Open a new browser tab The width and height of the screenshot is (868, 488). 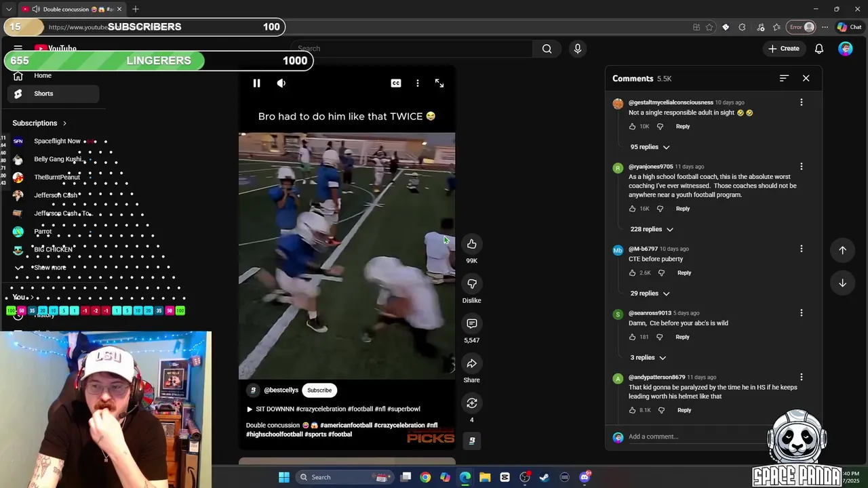coord(136,9)
